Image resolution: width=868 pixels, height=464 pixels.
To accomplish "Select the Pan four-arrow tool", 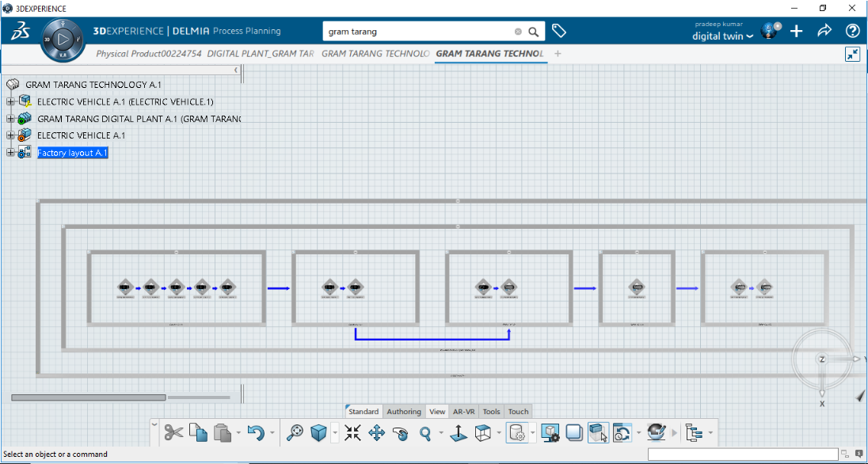I will [376, 432].
